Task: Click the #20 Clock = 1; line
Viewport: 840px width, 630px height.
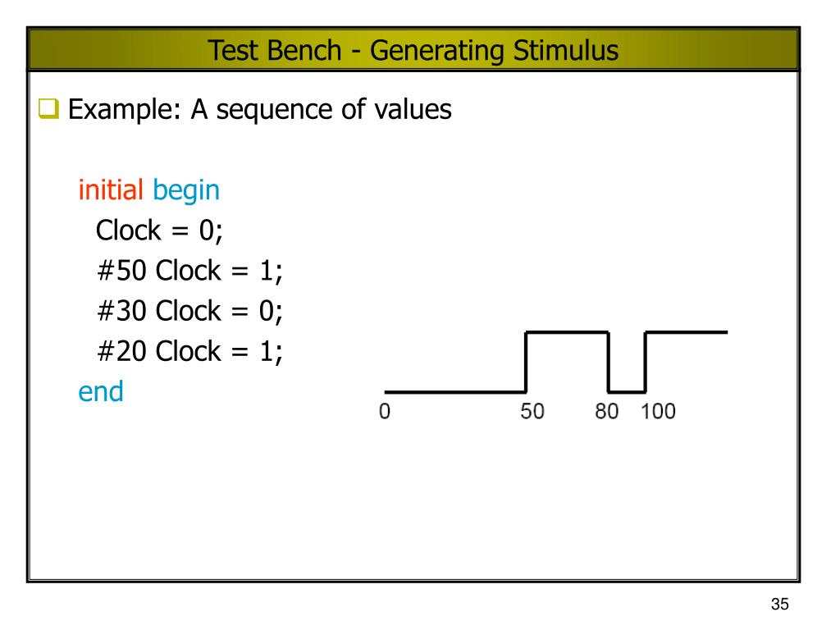Action: tap(189, 351)
